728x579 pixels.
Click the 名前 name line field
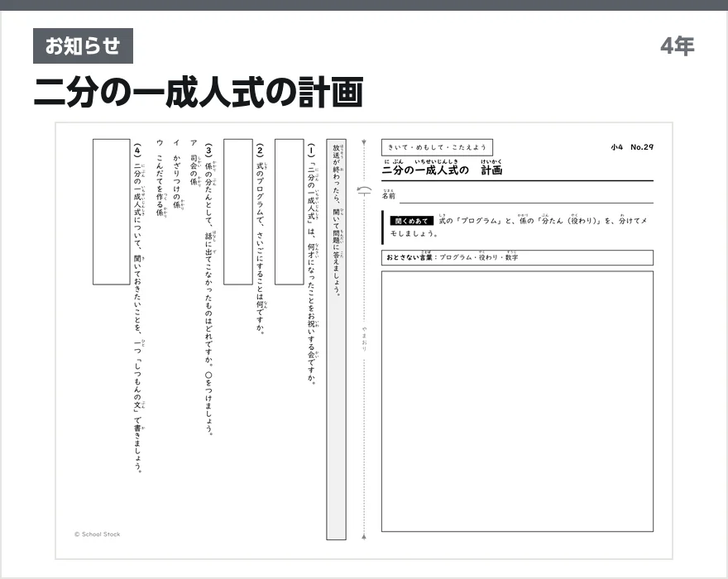pyautogui.click(x=526, y=196)
